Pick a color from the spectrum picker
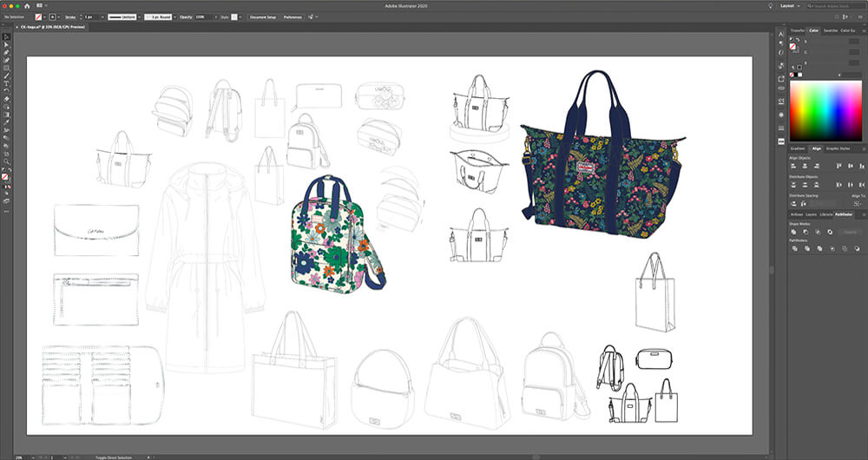The height and width of the screenshot is (460, 868). coord(825,109)
